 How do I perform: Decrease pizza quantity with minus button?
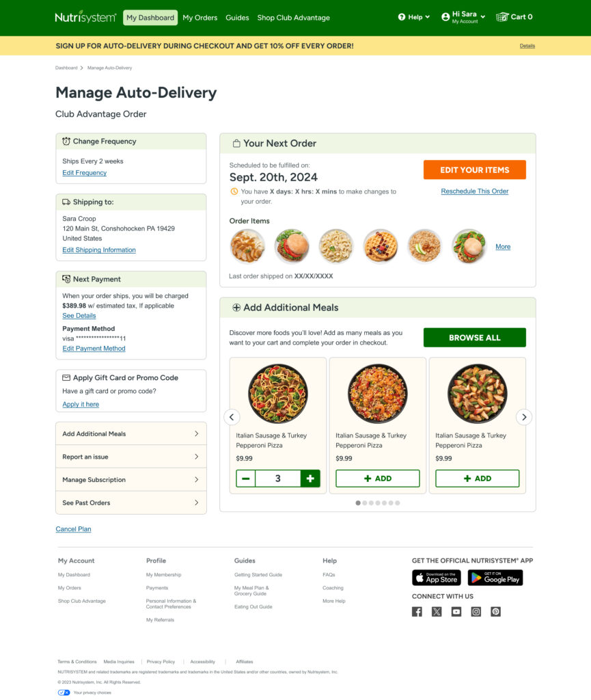point(246,479)
